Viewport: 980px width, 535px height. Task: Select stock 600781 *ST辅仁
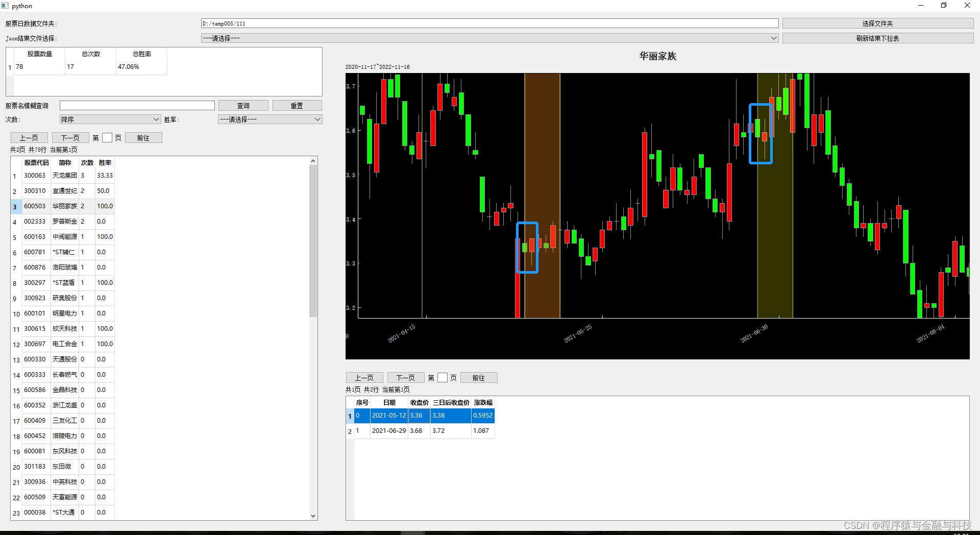click(63, 252)
